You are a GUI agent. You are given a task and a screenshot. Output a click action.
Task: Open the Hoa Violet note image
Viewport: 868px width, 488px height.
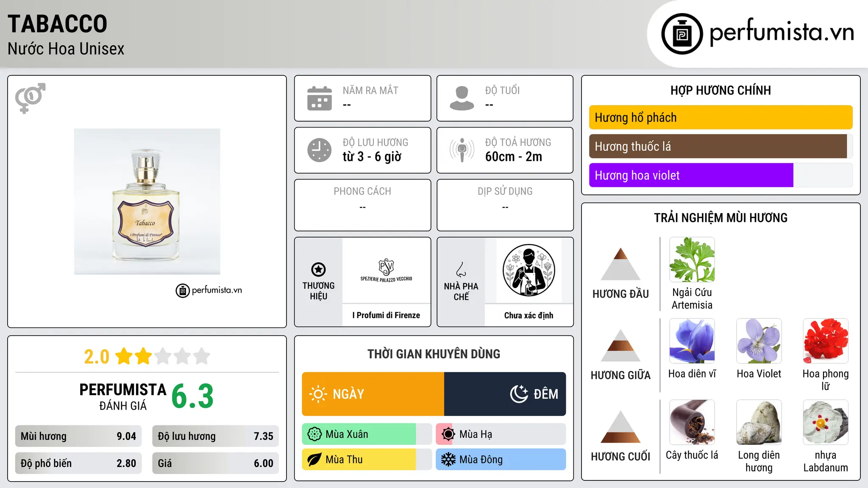(759, 341)
